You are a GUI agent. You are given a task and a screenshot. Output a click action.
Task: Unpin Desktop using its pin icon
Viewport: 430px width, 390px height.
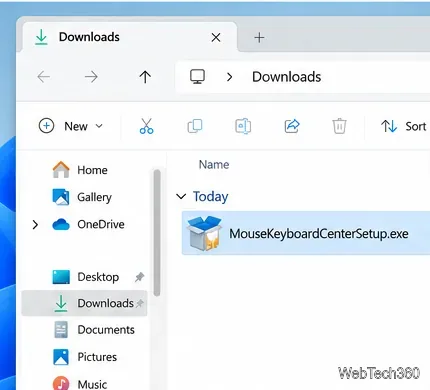pyautogui.click(x=139, y=277)
